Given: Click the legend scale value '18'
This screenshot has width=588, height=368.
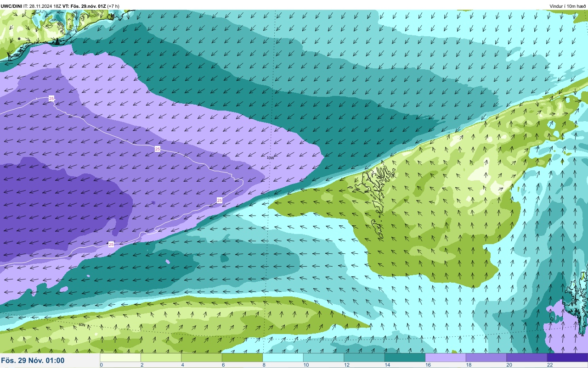Looking at the screenshot, I should [468, 365].
